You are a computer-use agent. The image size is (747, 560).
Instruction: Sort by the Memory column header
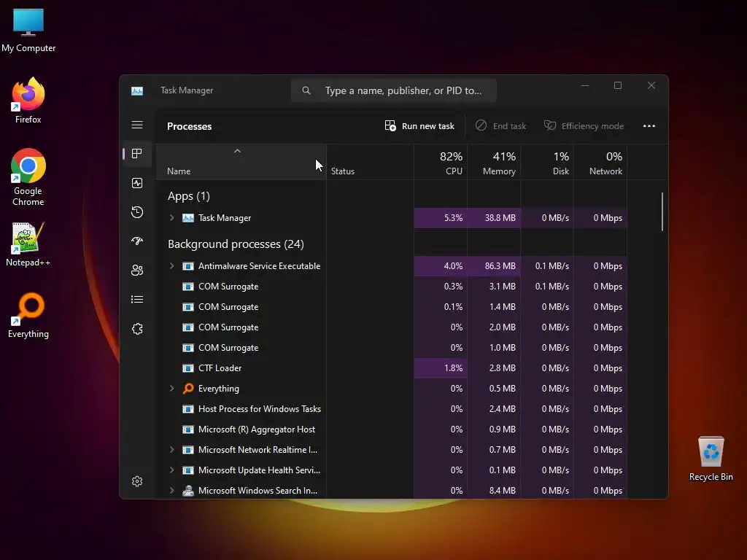tap(494, 163)
